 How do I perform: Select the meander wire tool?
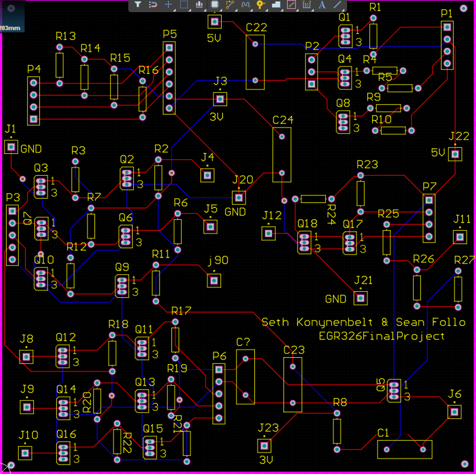point(245,5)
